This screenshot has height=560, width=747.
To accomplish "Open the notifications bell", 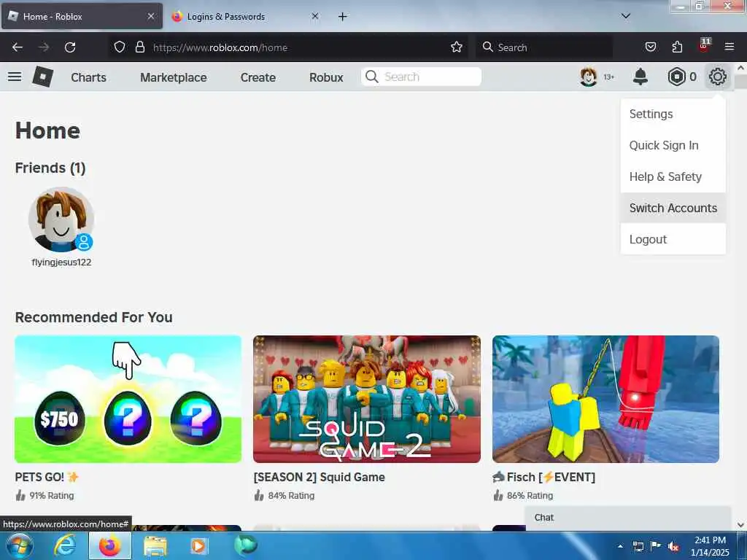I will pos(640,77).
